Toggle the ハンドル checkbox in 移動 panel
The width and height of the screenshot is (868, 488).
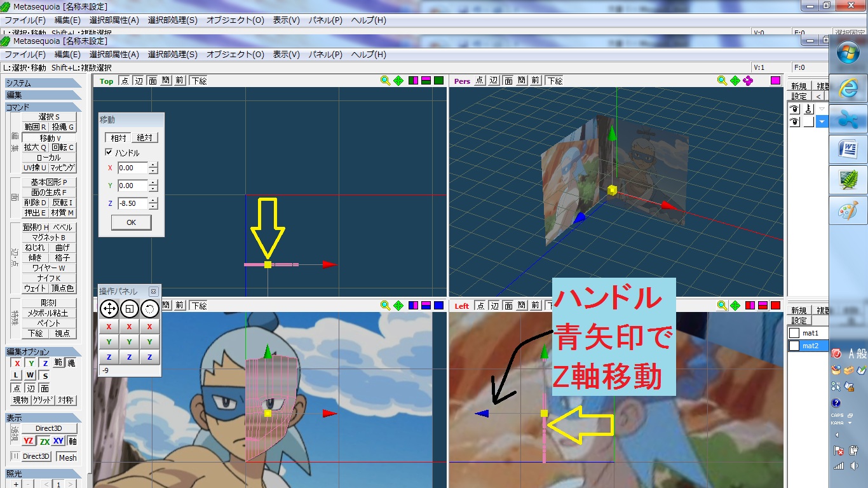(x=109, y=152)
